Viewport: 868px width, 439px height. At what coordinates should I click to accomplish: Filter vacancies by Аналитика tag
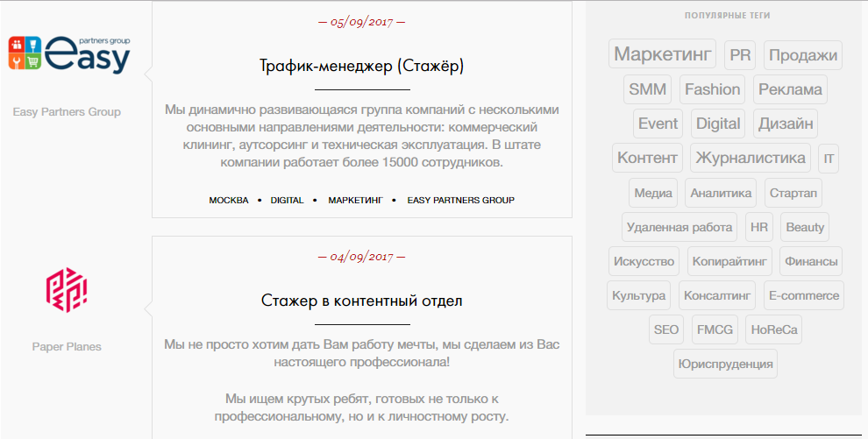721,193
